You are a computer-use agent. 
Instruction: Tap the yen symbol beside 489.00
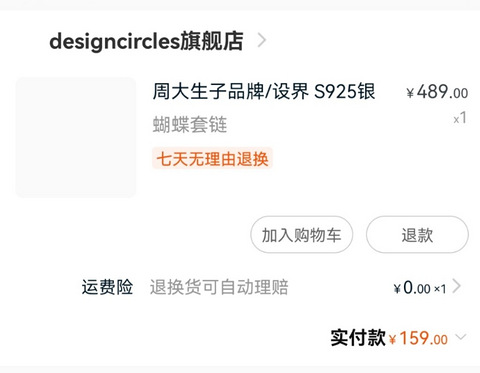(410, 93)
